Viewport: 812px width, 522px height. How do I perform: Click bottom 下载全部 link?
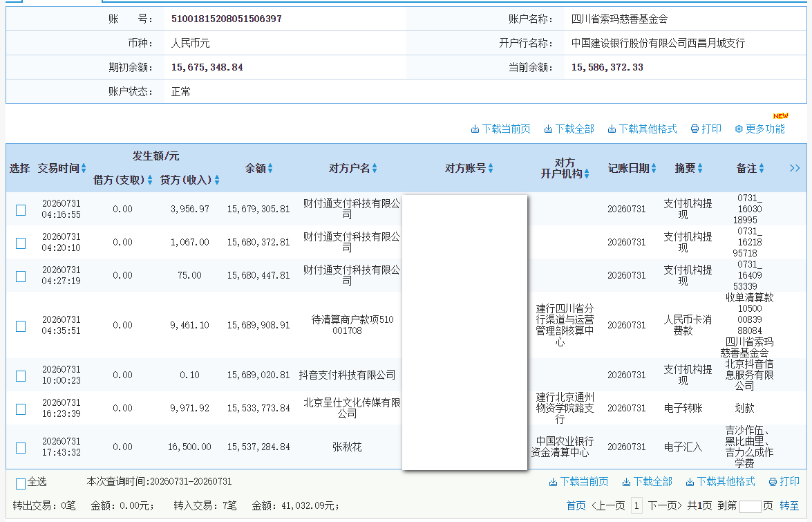648,482
